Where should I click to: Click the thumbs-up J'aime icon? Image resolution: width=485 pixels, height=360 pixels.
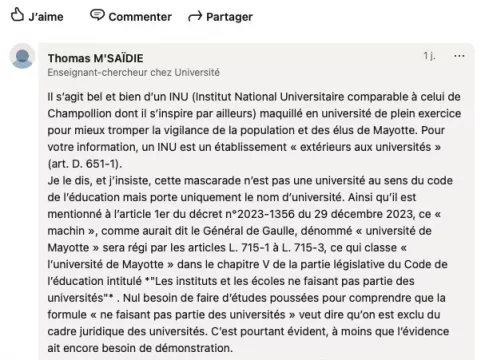click(17, 15)
